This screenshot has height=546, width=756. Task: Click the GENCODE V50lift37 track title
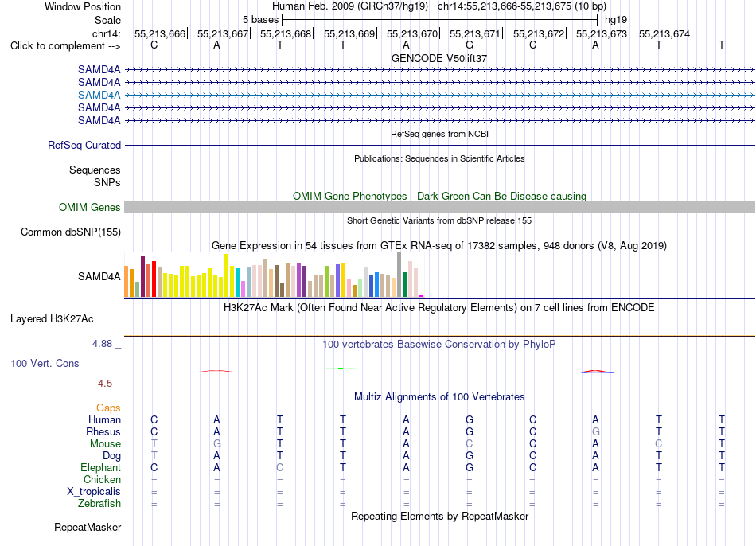click(x=439, y=58)
